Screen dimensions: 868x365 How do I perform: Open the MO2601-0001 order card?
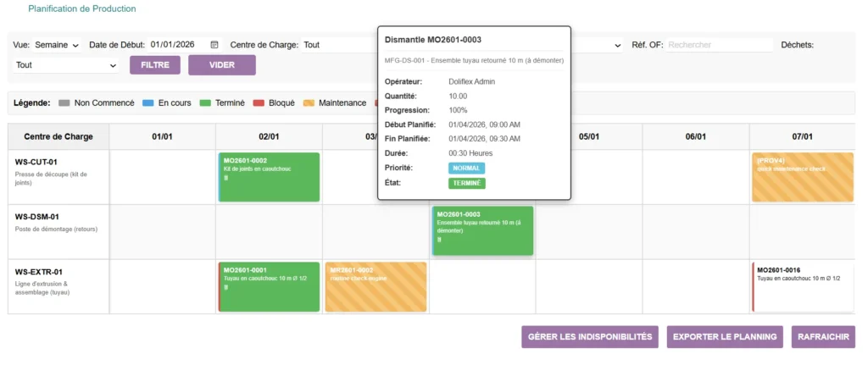pos(269,286)
